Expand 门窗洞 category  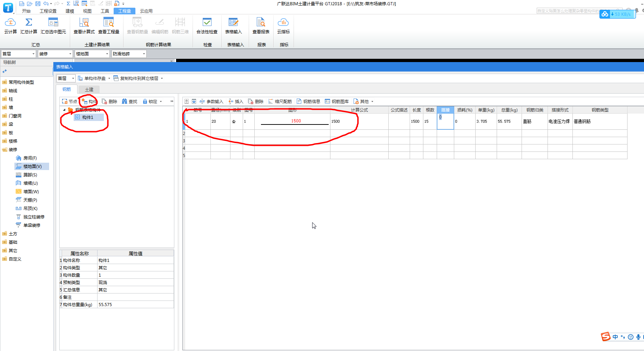point(4,116)
